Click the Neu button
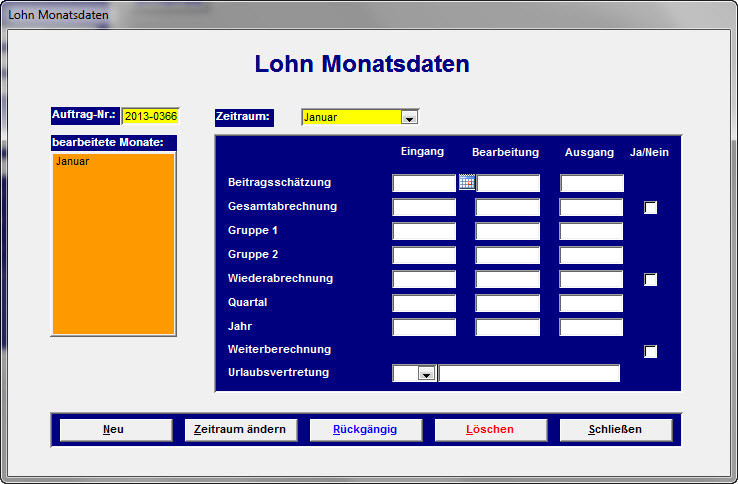Screen dimensions: 738x484 click(116, 430)
